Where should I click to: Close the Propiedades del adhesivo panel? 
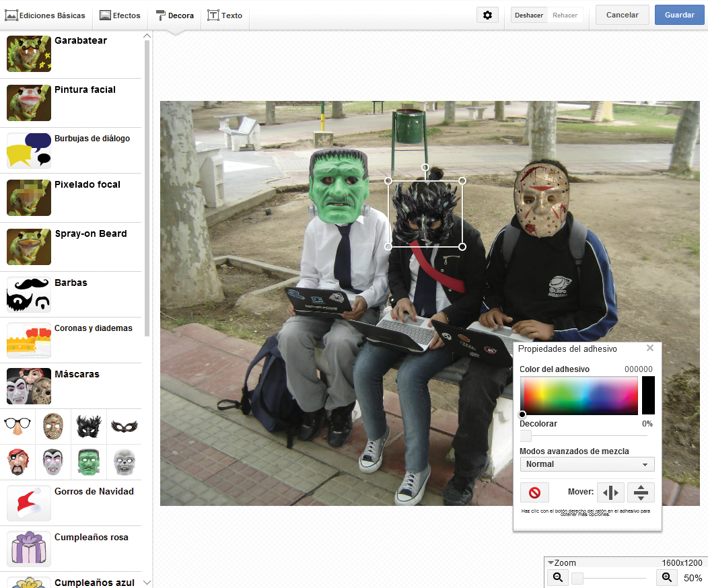(649, 348)
